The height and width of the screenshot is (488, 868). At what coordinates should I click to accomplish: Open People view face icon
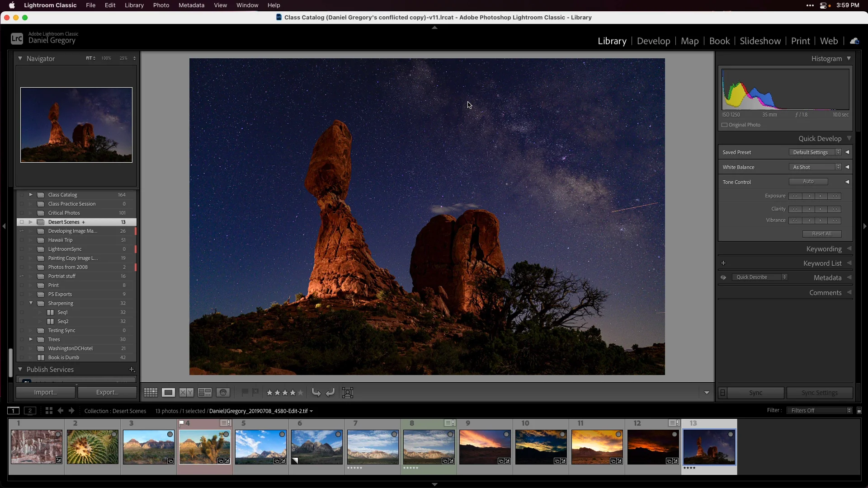[223, 393]
